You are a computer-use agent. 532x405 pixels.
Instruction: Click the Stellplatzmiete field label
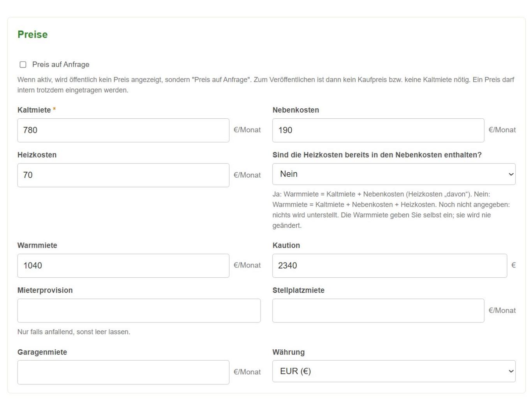click(298, 290)
